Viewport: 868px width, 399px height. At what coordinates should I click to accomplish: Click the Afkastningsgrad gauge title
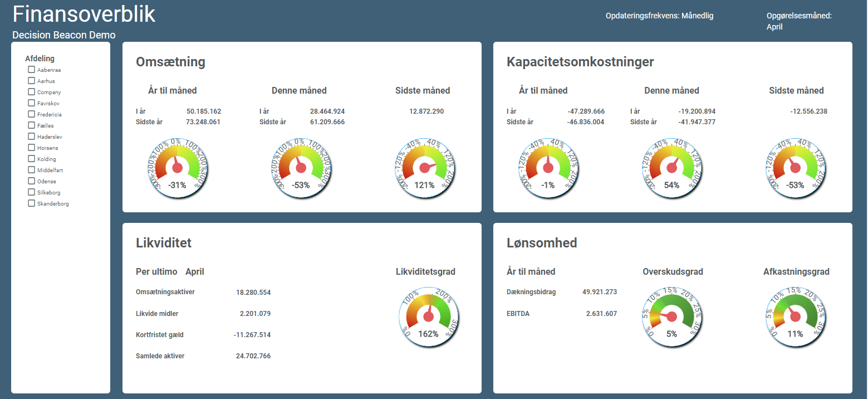point(796,272)
